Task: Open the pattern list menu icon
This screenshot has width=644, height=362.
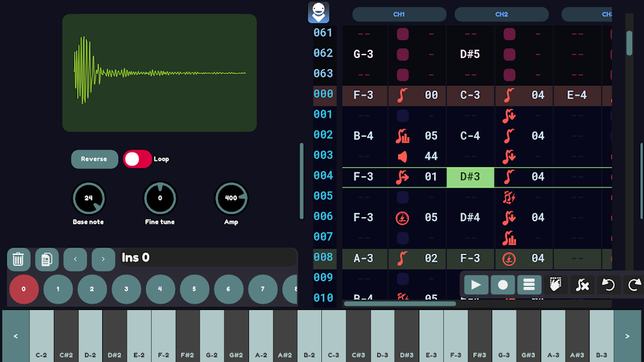Action: (x=530, y=285)
